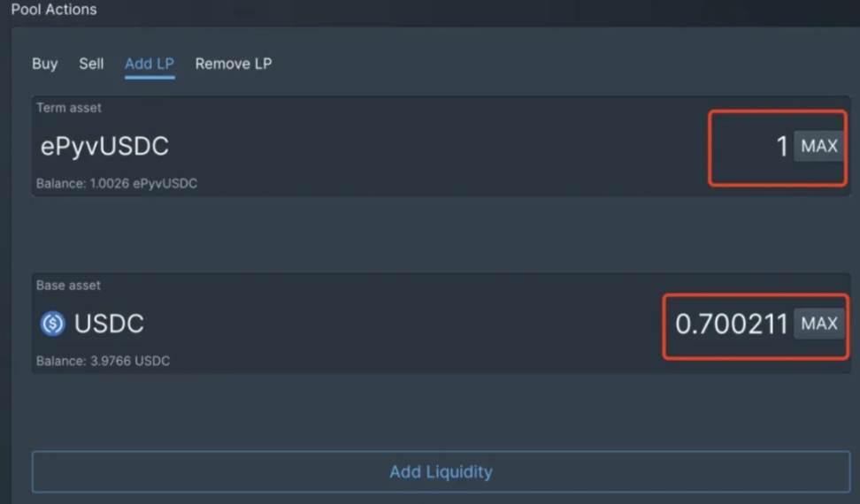This screenshot has width=860, height=504.
Task: Click the Pool Actions heading
Action: coord(54,10)
